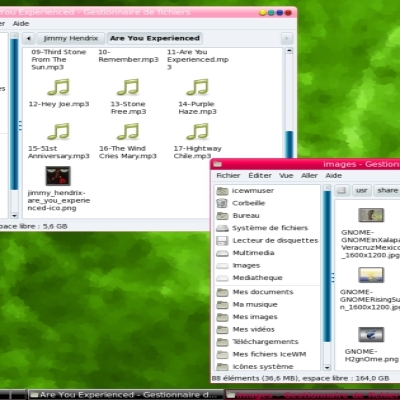The height and width of the screenshot is (400, 400).
Task: Open Aller menu in images window
Action: click(309, 176)
